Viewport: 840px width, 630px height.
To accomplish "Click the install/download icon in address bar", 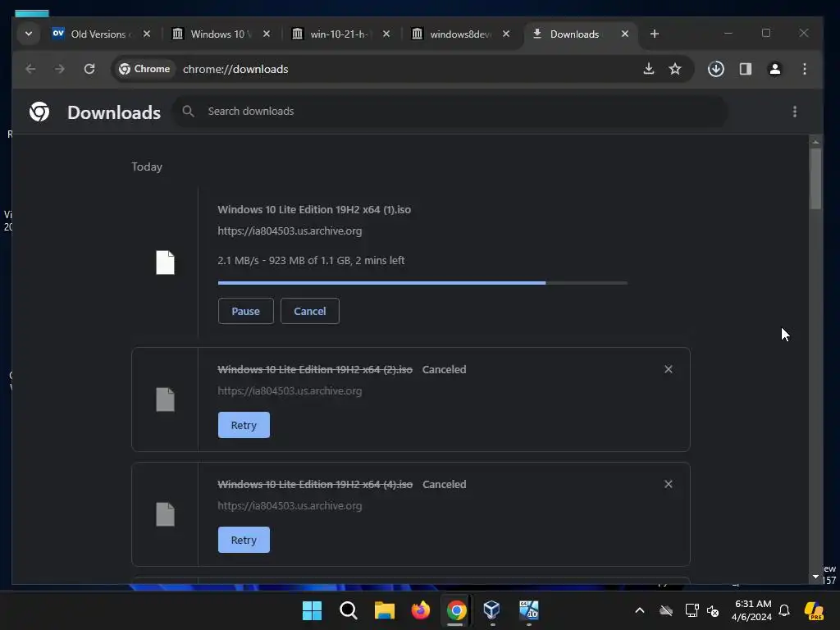I will (x=649, y=69).
